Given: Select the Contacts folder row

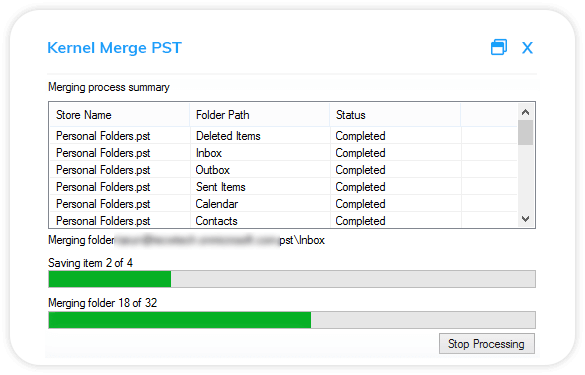Looking at the screenshot, I should tap(284, 221).
